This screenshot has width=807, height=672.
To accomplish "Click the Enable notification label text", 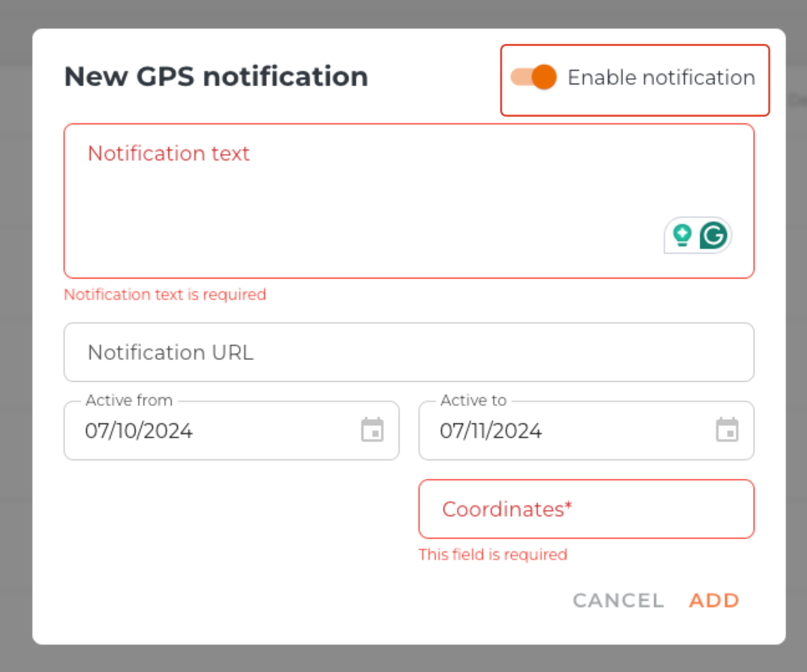I will (x=661, y=77).
